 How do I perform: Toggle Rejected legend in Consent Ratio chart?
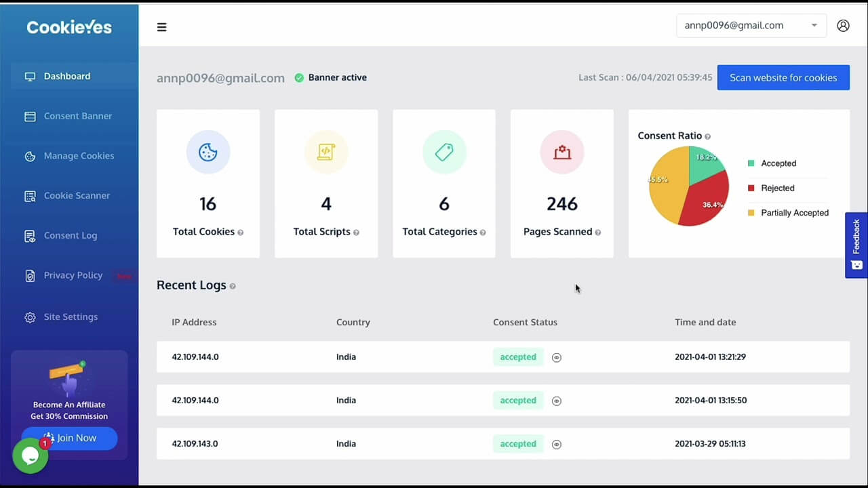coord(777,188)
